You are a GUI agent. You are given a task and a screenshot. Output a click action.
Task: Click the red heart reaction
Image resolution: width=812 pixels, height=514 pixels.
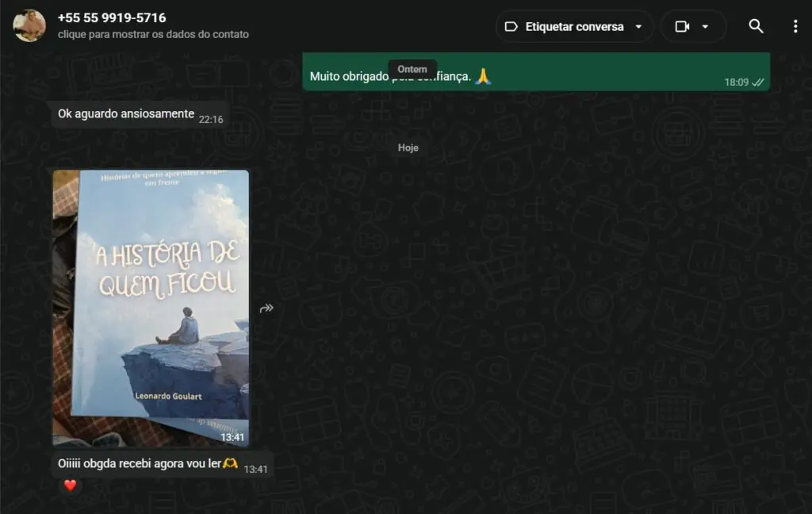pos(70,485)
